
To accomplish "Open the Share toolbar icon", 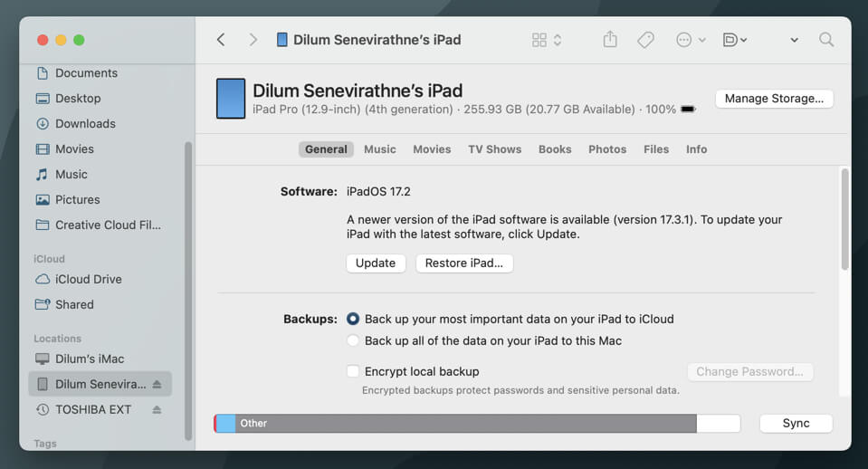I will pos(610,39).
